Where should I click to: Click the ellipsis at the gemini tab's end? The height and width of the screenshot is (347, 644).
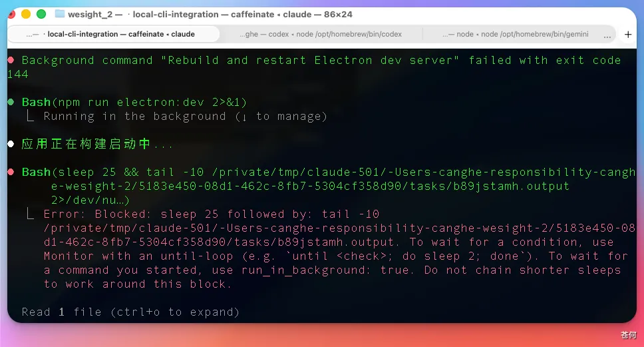pos(607,35)
